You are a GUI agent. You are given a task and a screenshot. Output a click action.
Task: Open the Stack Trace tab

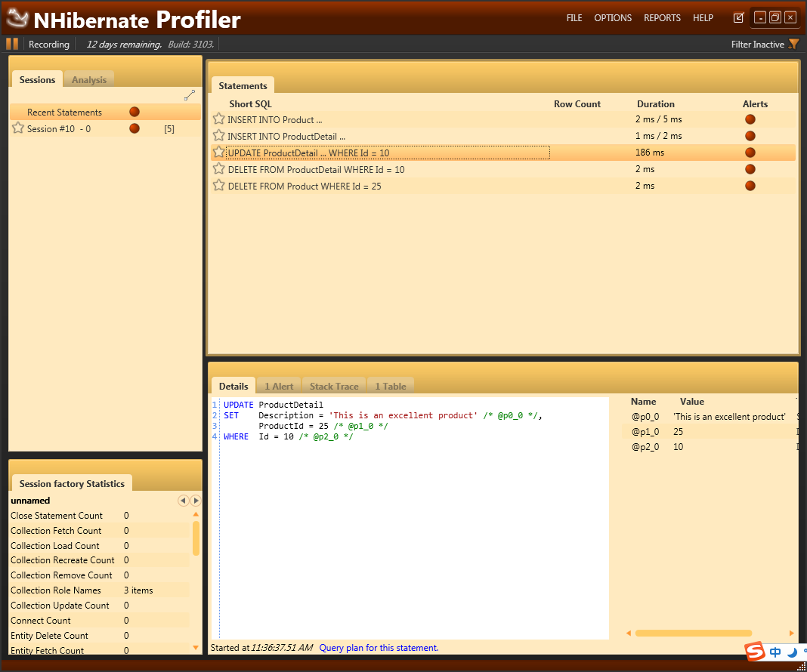point(334,386)
